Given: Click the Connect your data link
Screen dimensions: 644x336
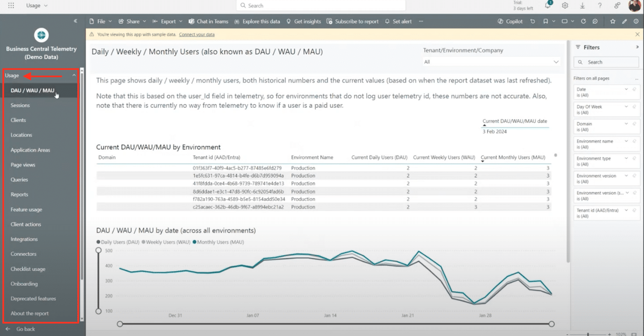Looking at the screenshot, I should [197, 34].
